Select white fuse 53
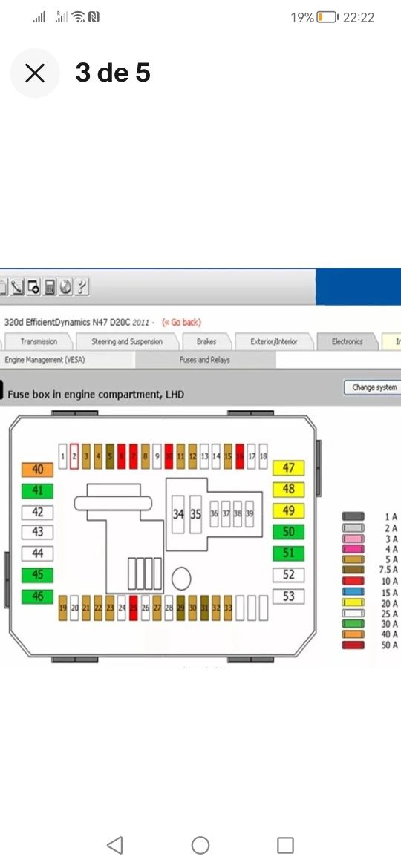The height and width of the screenshot is (868, 401). click(x=289, y=596)
